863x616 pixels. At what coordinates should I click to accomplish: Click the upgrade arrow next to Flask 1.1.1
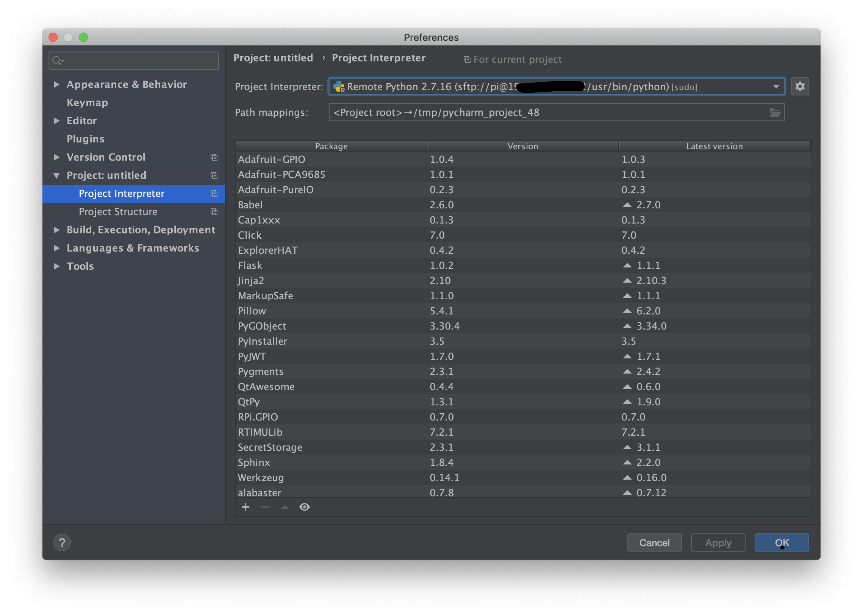pos(627,266)
